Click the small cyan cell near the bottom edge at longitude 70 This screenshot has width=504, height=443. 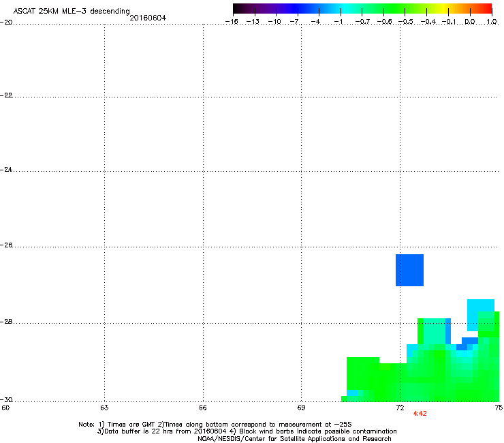pyautogui.click(x=352, y=393)
